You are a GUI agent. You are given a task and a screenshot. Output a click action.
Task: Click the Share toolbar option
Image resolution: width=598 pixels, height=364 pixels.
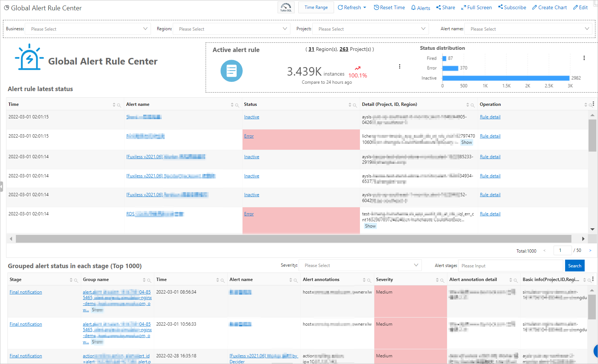click(446, 7)
